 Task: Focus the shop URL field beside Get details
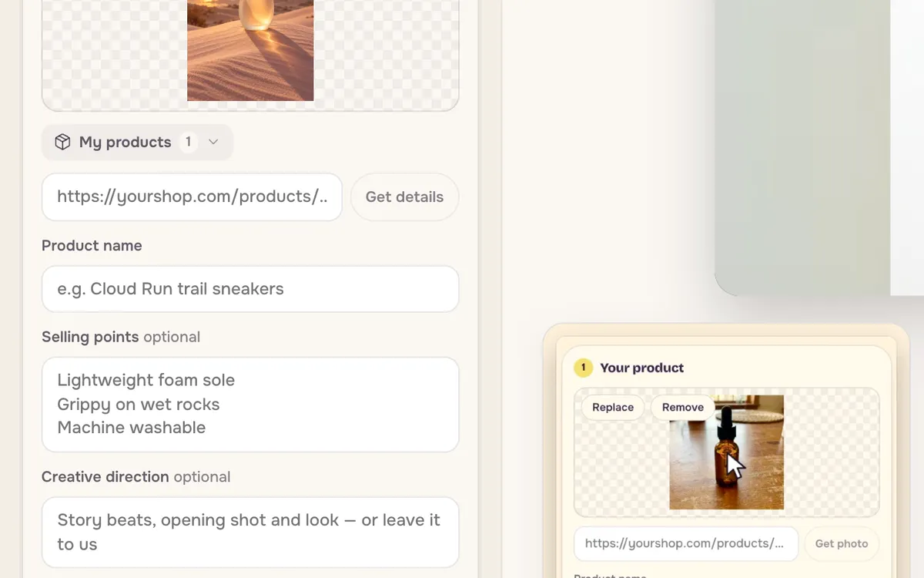(x=192, y=197)
